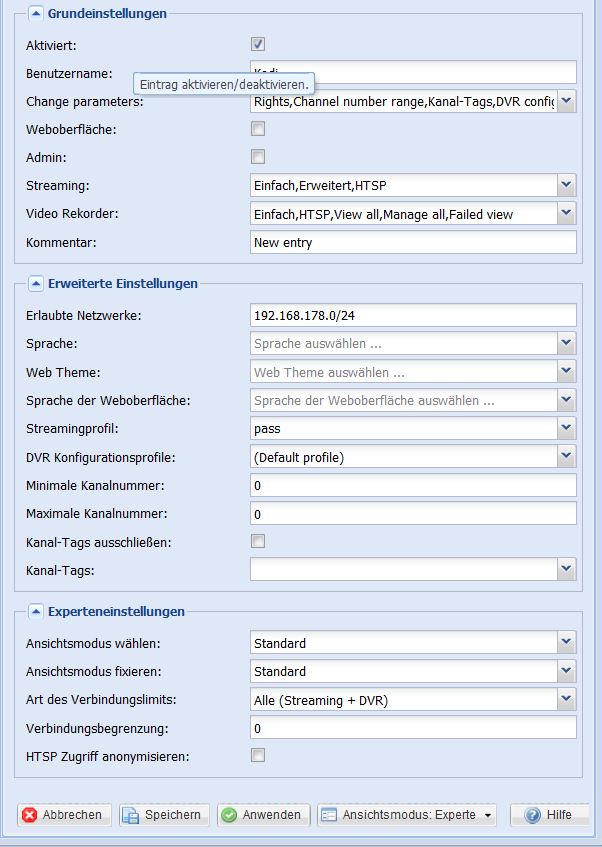
Task: Open the Streaming dropdown arrow
Action: pyautogui.click(x=566, y=185)
